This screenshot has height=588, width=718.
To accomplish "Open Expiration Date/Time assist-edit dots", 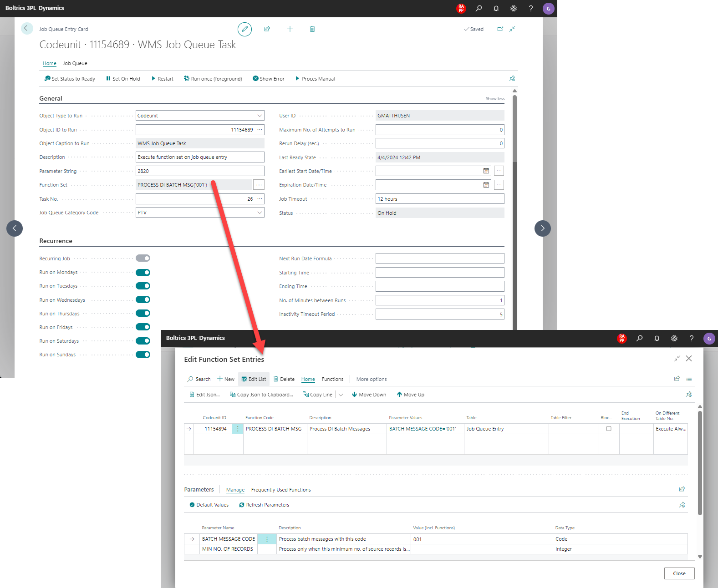I will click(499, 185).
